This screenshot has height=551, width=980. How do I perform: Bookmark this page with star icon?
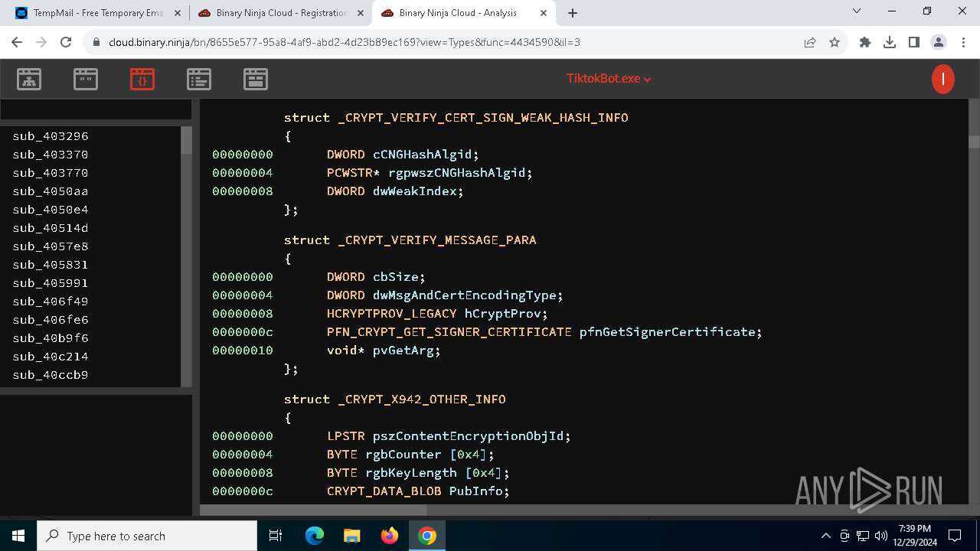[x=835, y=43]
